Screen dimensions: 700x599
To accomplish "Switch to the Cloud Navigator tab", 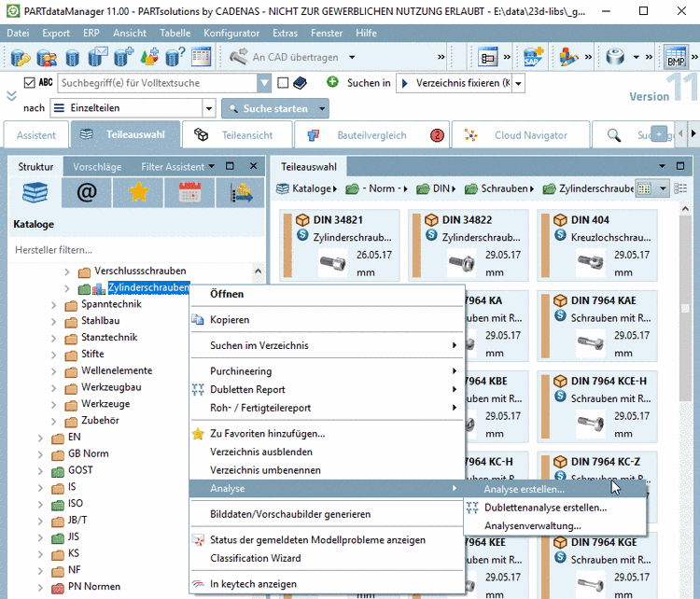I will [x=520, y=134].
